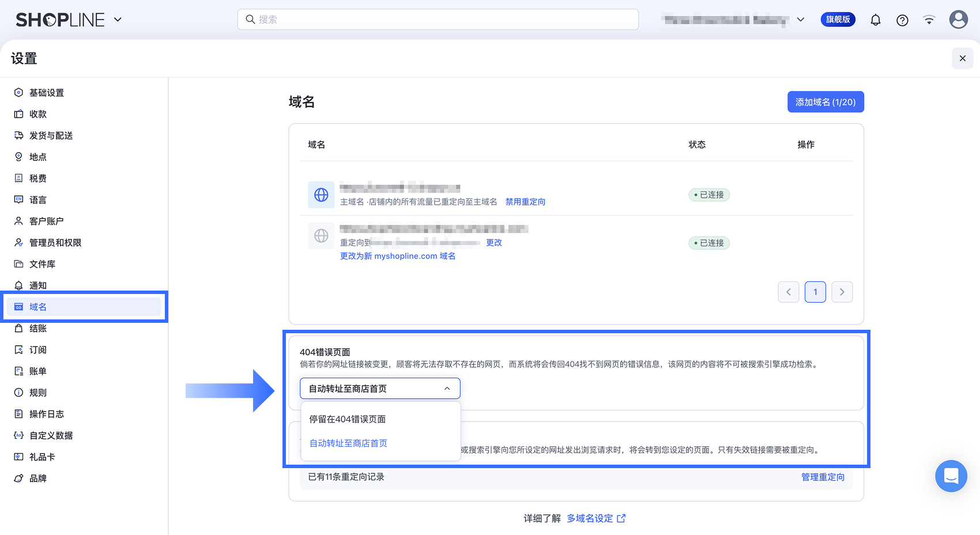Open notifications bell in top bar
Image resolution: width=980 pixels, height=535 pixels.
876,20
